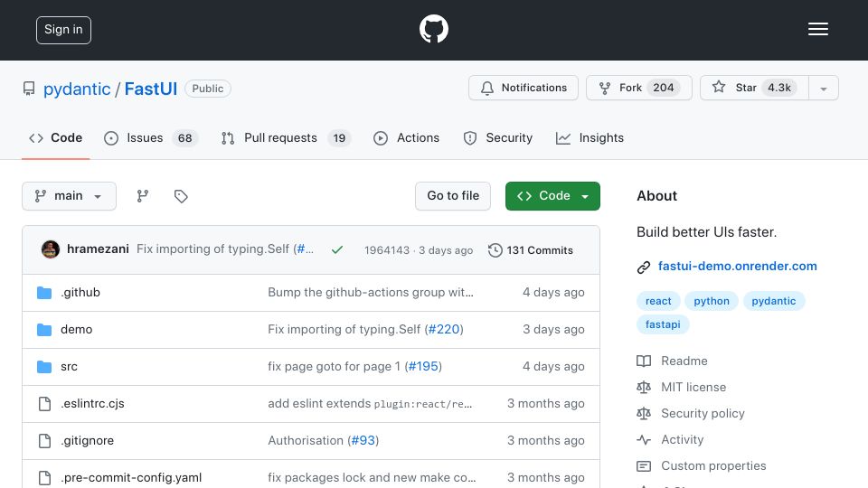The height and width of the screenshot is (488, 868).
Task: Click the src folder icon
Action: [x=44, y=366]
